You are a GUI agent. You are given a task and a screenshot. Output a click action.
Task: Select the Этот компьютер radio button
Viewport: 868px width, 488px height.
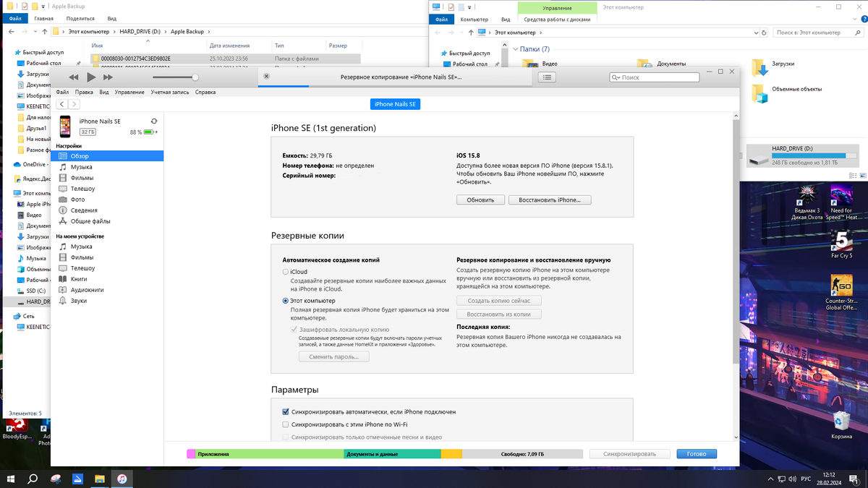point(286,301)
